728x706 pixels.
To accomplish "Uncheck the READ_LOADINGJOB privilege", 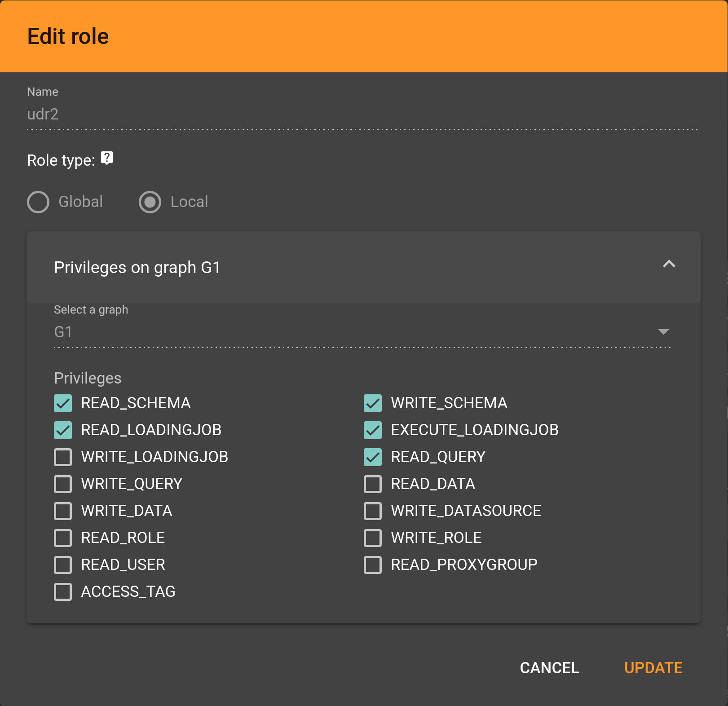I will click(63, 430).
